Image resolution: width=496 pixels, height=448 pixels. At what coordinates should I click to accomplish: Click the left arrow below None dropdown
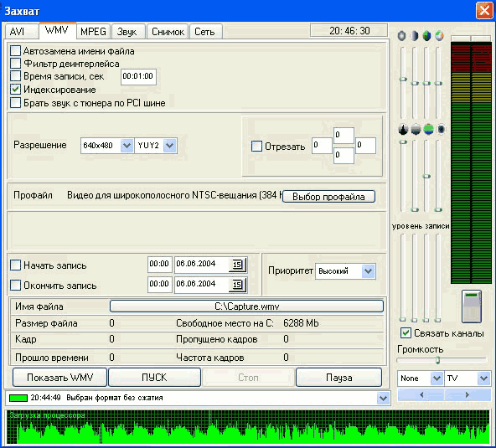(421, 395)
